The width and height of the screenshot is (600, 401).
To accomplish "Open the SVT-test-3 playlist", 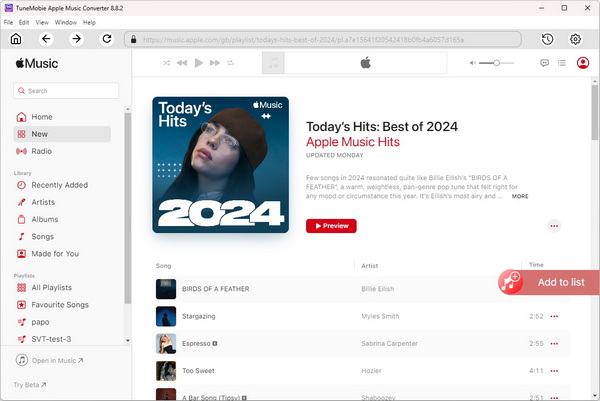I will (x=62, y=339).
